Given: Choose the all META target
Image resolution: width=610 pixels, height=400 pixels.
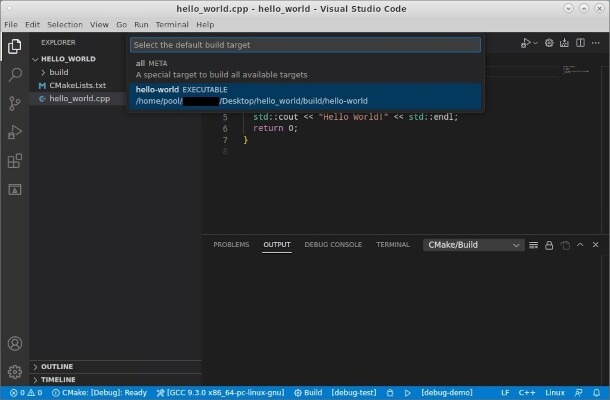Looking at the screenshot, I should click(x=305, y=69).
